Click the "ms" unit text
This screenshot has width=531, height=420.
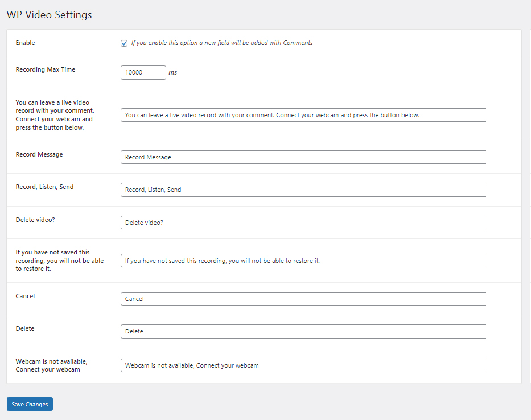(173, 73)
